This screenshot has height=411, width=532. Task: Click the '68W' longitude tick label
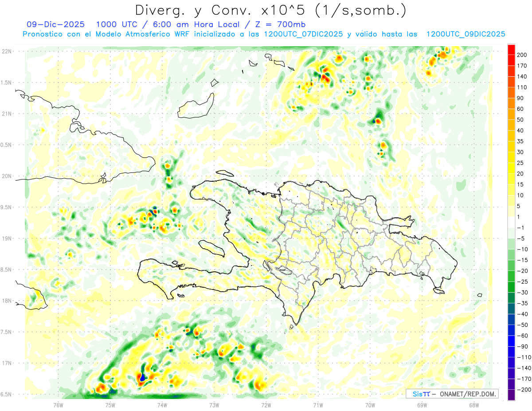click(x=474, y=404)
